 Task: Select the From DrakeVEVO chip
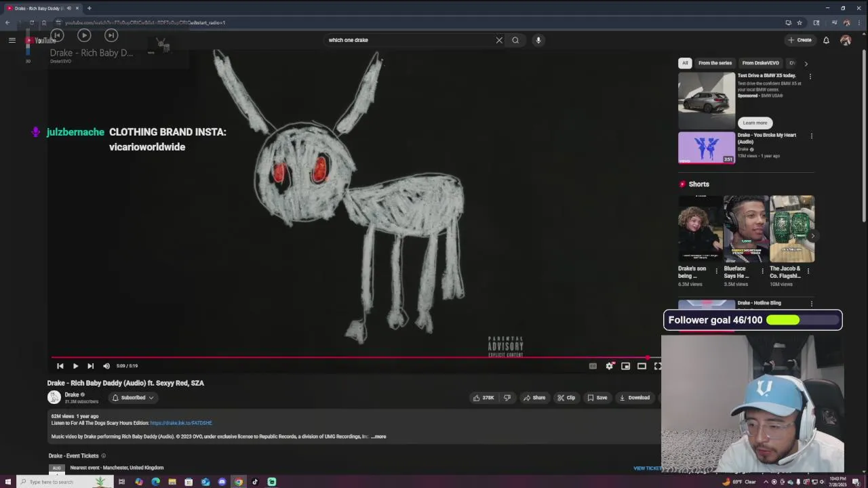[760, 63]
